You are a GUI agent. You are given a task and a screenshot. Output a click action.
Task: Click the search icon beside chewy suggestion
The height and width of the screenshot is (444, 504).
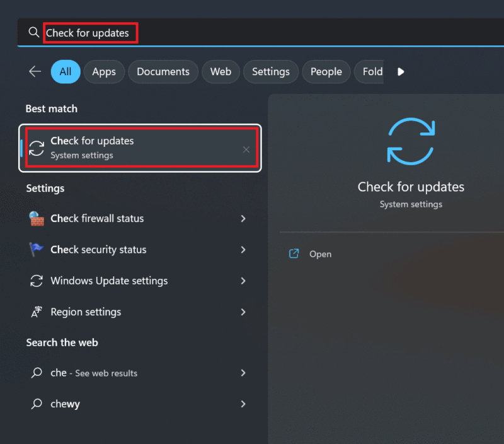click(x=37, y=404)
